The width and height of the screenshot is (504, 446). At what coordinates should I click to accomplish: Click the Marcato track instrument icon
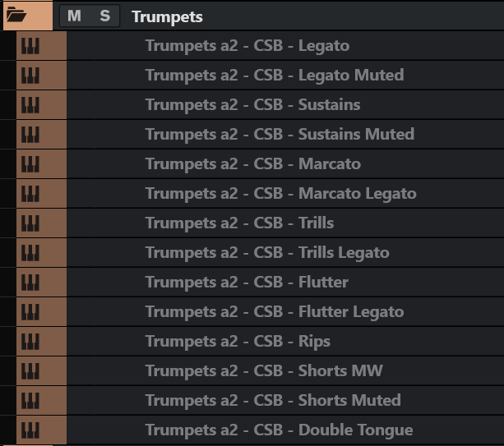[x=30, y=164]
